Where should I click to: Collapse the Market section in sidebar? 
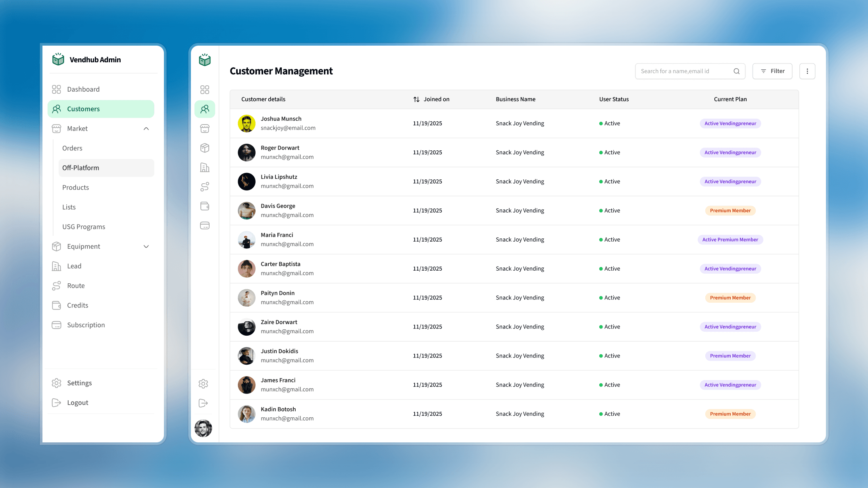(146, 128)
